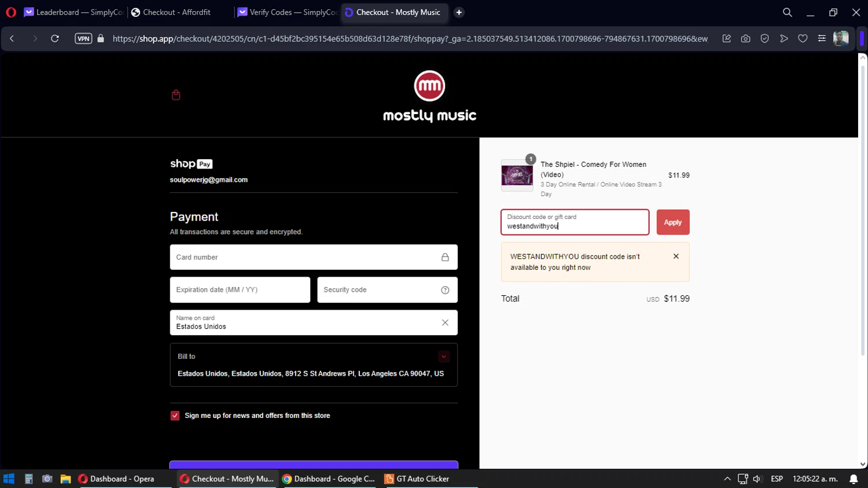Expand the Bill to address dropdown
868x488 pixels.
tap(444, 357)
